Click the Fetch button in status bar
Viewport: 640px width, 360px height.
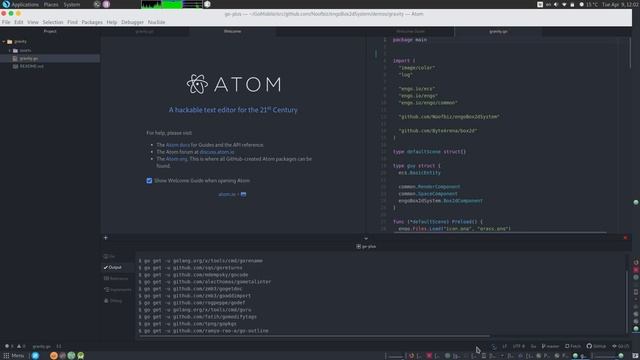pyautogui.click(x=573, y=346)
